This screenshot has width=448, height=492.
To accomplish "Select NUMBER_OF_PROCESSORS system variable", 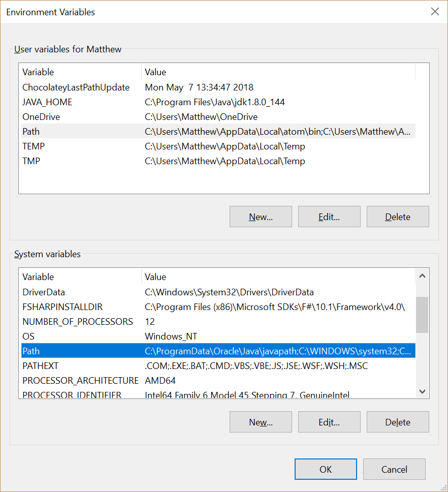I will [77, 322].
